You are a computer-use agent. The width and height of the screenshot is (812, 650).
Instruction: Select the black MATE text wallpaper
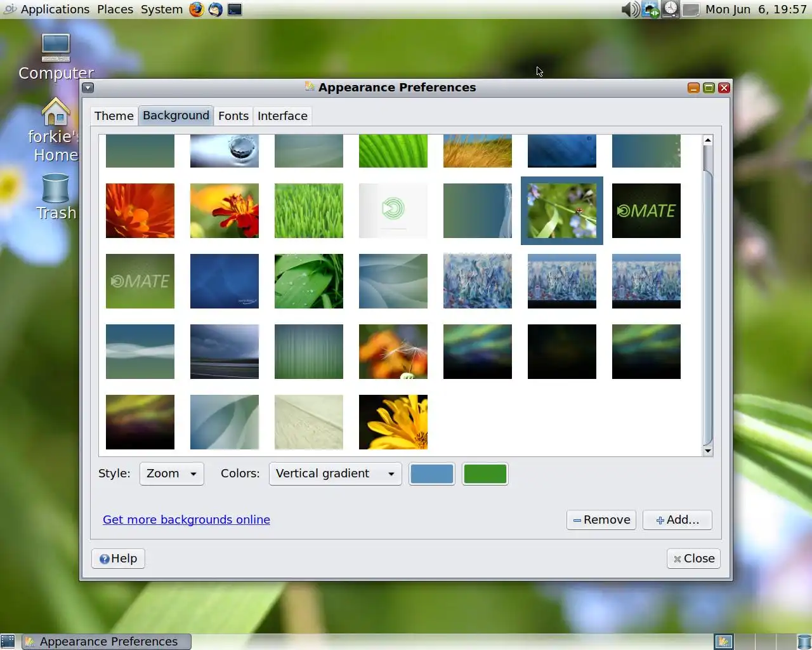tap(646, 211)
